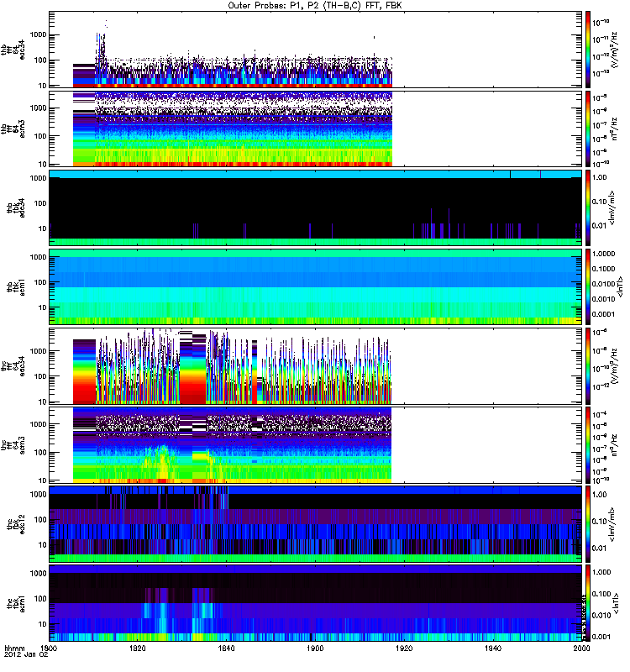This screenshot has width=630, height=672.
Task: Click the color bar of the thc fff scm3 panel
Action: 588,445
